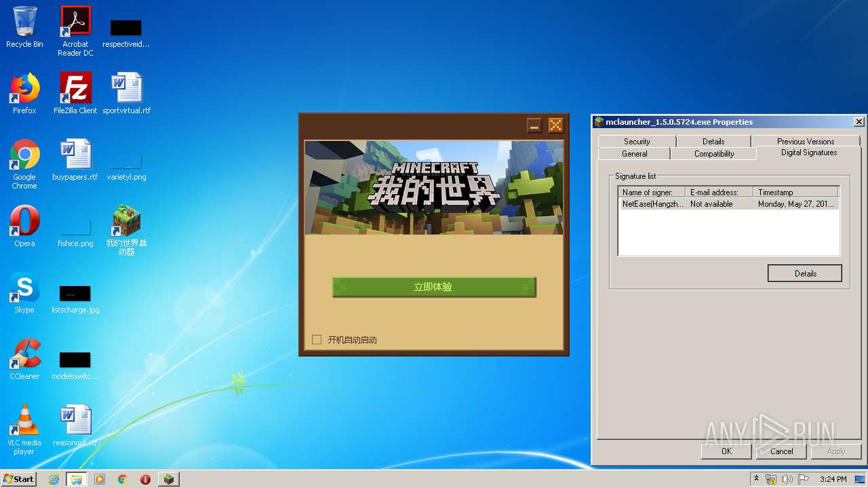Launch Acrobat Reader DC shortcut
The width and height of the screenshot is (868, 488).
pos(75,31)
